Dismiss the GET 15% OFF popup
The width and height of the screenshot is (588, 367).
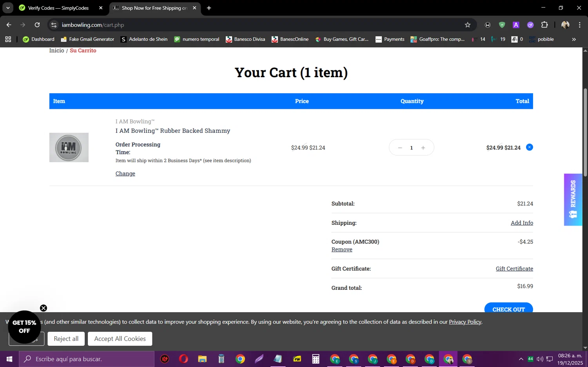coord(44,308)
